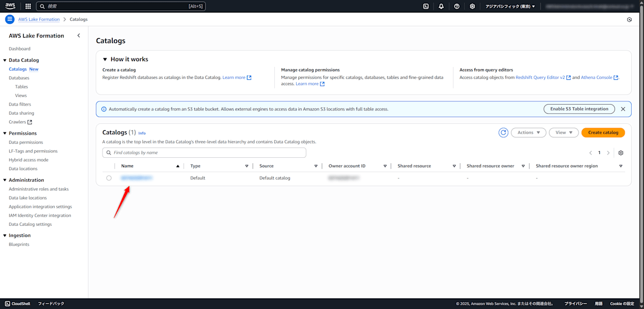Open the region selector dropdown
The image size is (644, 309).
[x=510, y=6]
